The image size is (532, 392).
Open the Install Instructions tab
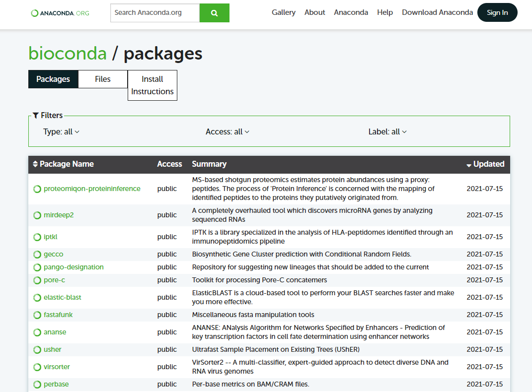(152, 85)
